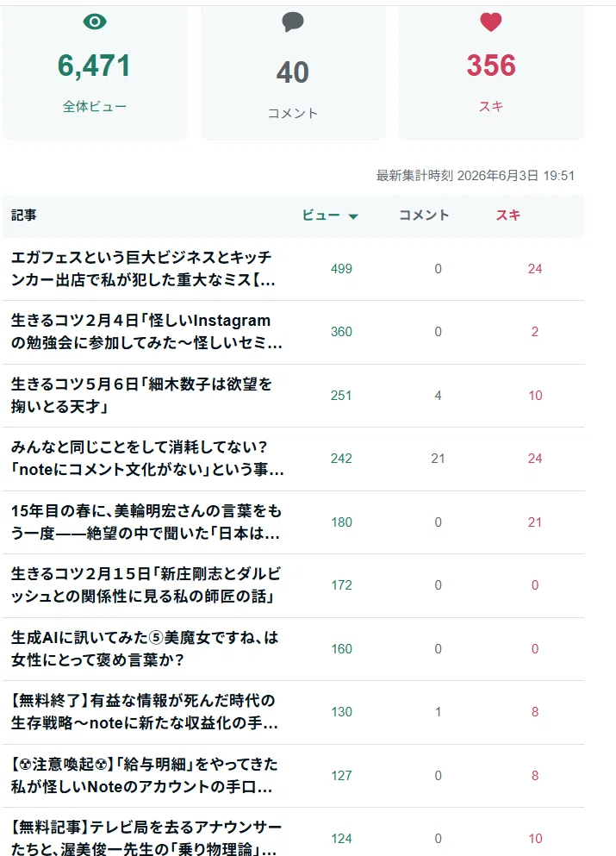Open article エガフェスという巨大ビジネス
This screenshot has width=616, height=856.
click(143, 269)
